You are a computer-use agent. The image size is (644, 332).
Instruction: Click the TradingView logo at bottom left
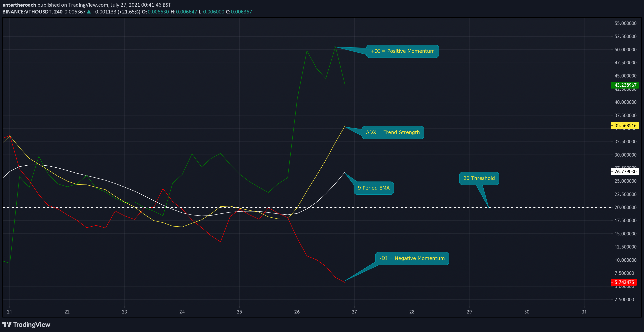pyautogui.click(x=26, y=325)
